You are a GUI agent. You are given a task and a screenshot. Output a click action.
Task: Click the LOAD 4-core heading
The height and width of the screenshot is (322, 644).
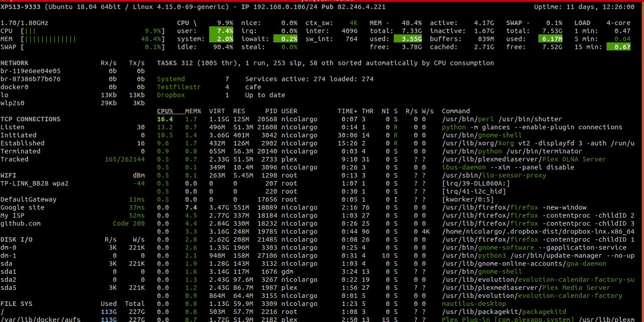pos(602,23)
